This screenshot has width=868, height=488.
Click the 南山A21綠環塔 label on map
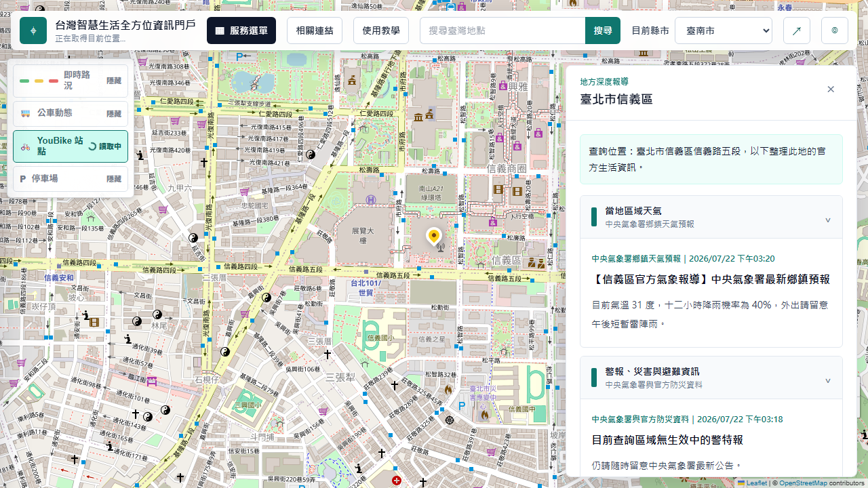point(431,193)
